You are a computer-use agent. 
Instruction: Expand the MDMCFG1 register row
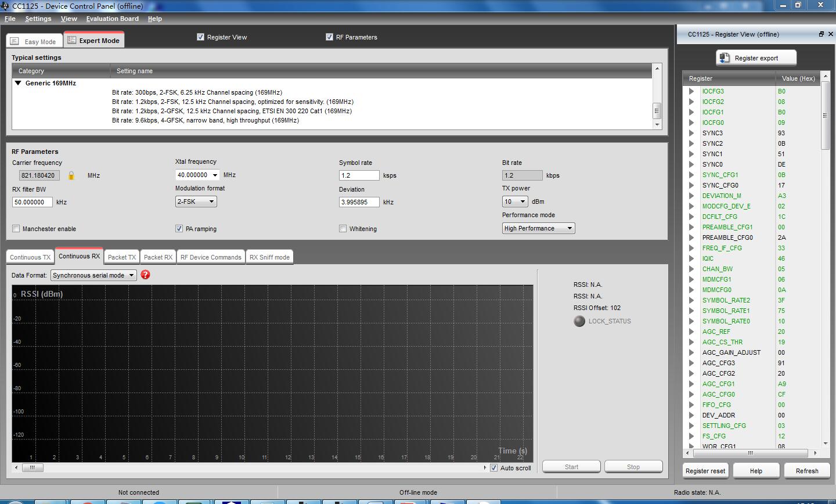click(x=691, y=279)
